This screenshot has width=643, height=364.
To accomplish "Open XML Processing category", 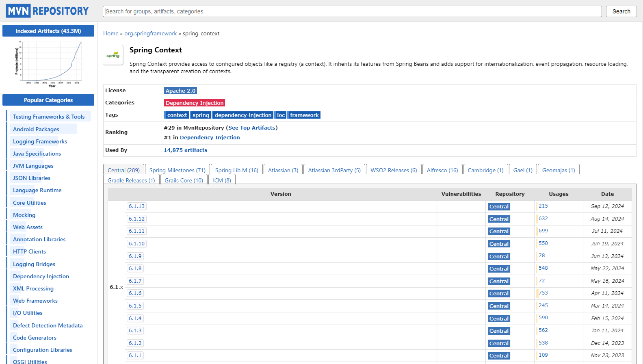I will point(33,288).
